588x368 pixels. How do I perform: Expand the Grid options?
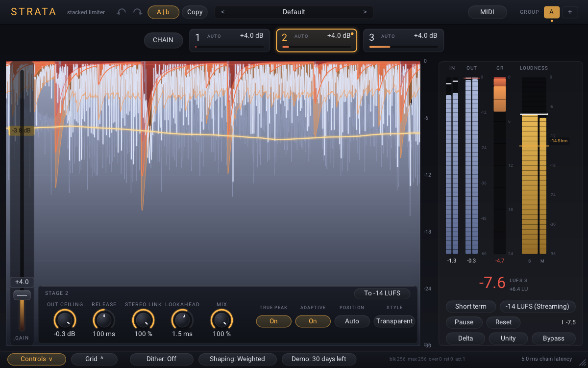tap(94, 359)
